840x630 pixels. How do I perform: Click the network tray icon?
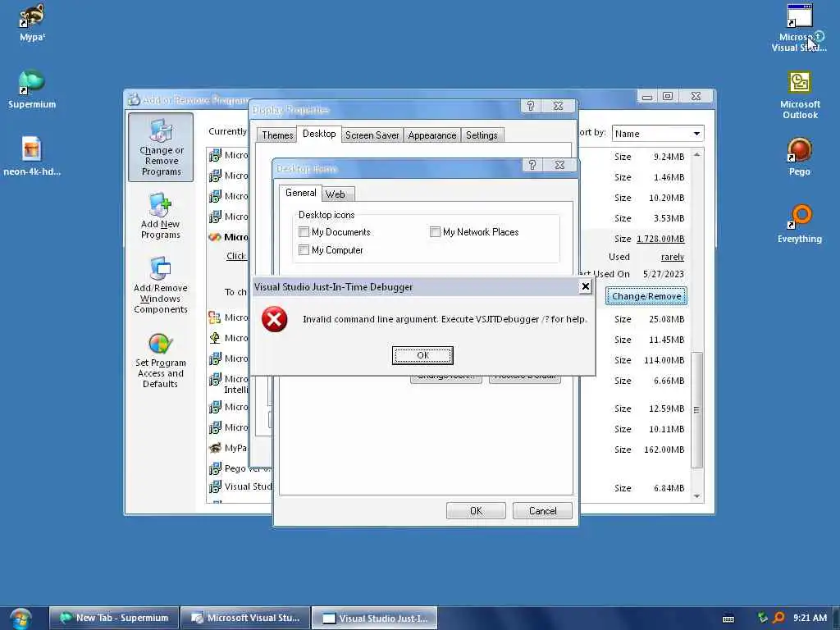762,618
